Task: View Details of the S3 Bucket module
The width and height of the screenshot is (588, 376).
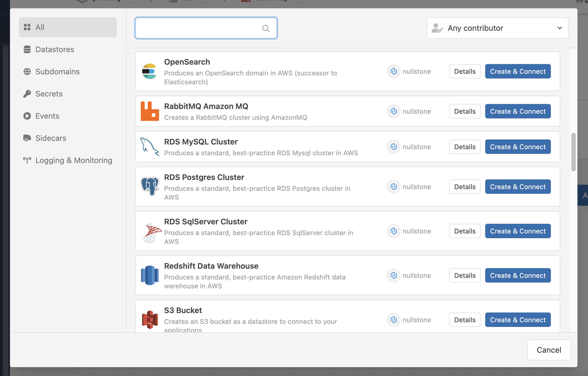Action: (x=465, y=320)
